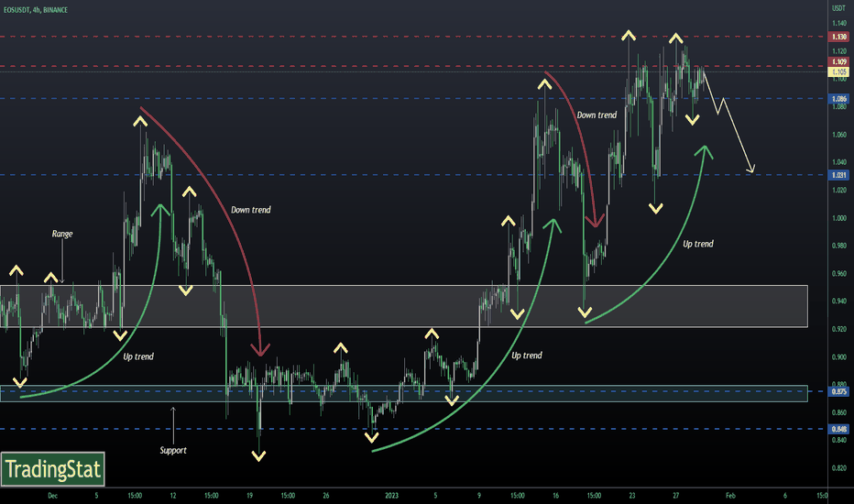Viewport: 854px width, 504px height.
Task: Click the 26 date label on the time axis
Action: click(325, 496)
